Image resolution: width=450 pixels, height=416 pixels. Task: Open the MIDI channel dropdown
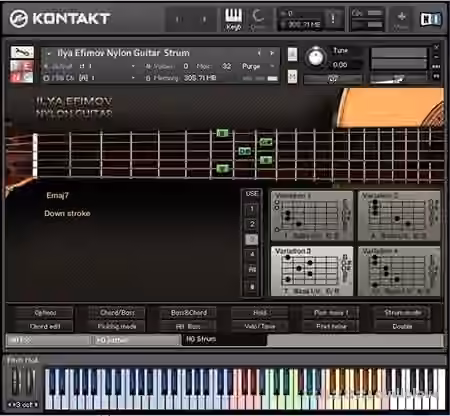tap(89, 78)
